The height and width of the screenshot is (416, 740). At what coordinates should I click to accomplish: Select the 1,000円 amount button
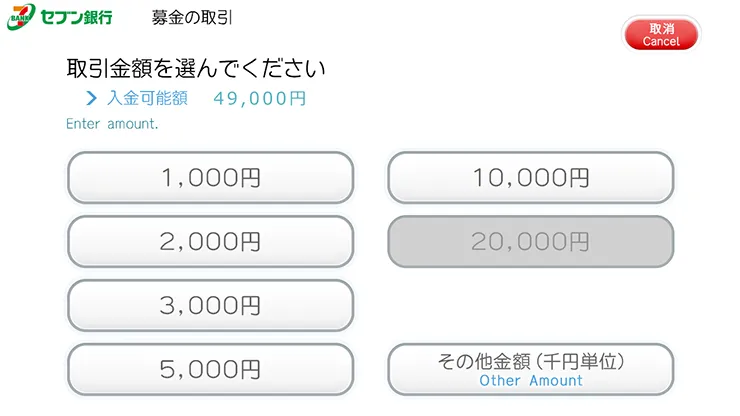pyautogui.click(x=210, y=178)
